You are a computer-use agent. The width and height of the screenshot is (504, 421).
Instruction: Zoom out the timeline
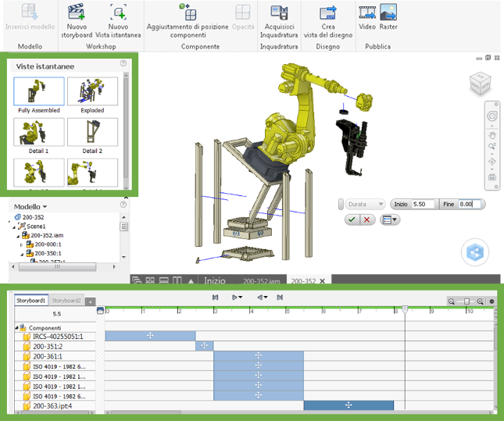tap(452, 301)
